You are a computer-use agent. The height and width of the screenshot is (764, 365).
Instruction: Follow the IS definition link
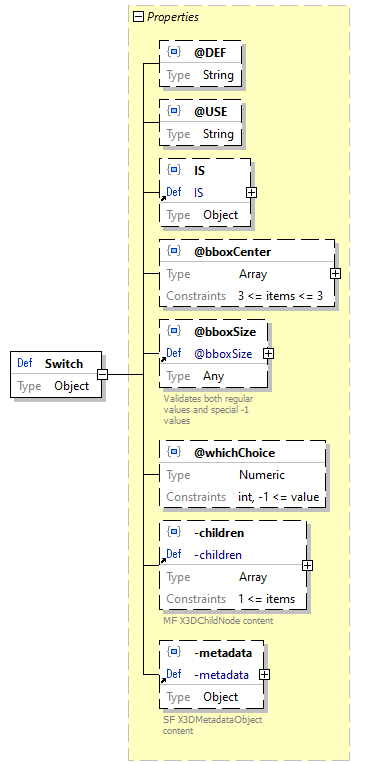pos(199,193)
